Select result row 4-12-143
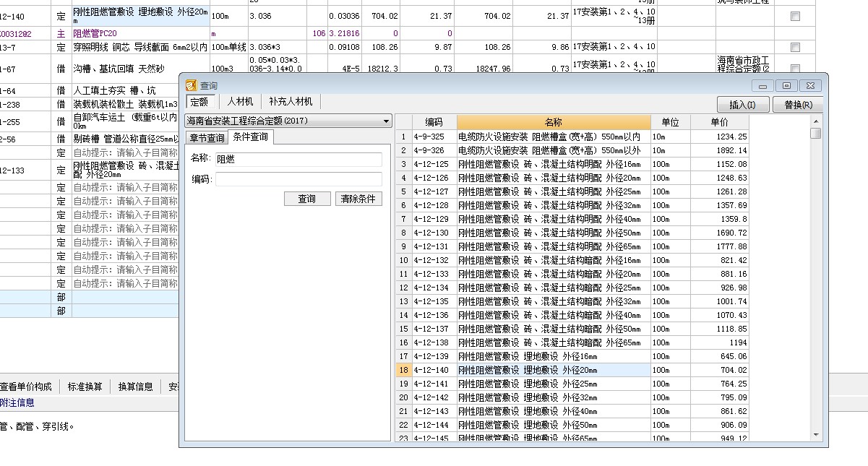This screenshot has width=868, height=466. click(572, 411)
